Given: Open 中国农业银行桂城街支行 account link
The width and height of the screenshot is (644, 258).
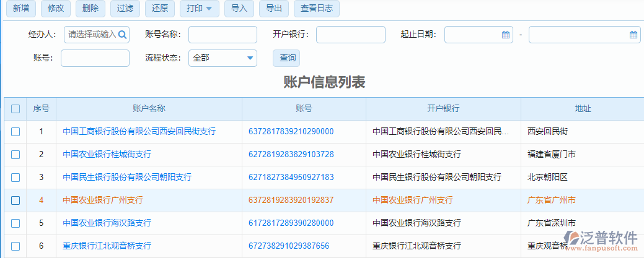Looking at the screenshot, I should 107,155.
